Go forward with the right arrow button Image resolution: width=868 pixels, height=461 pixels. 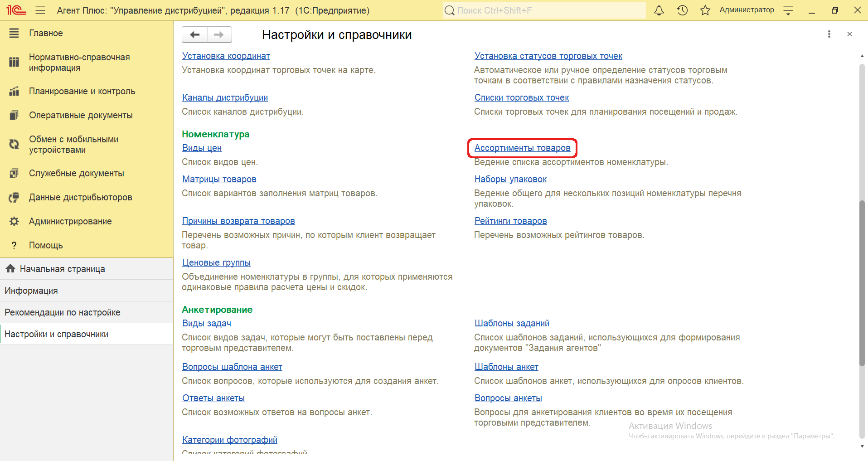click(219, 34)
